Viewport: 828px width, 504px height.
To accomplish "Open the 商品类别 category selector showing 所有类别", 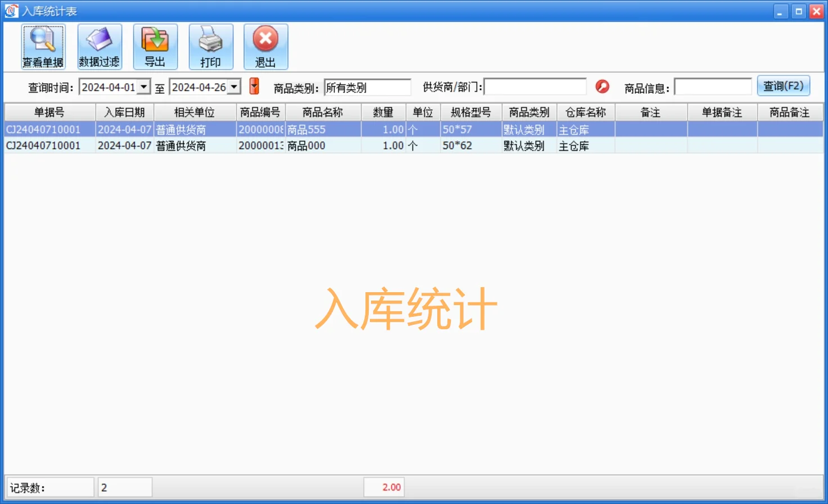I will coord(367,87).
